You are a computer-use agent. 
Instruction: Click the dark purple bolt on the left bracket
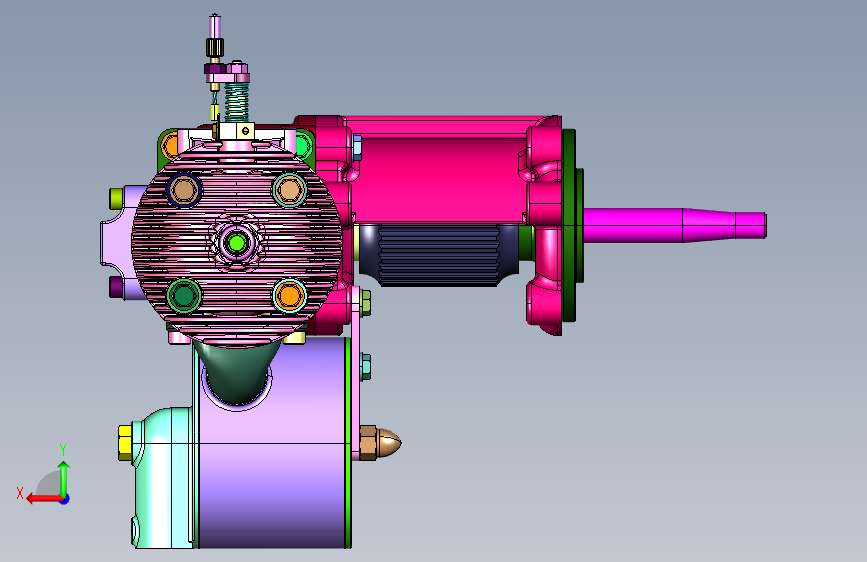116,288
